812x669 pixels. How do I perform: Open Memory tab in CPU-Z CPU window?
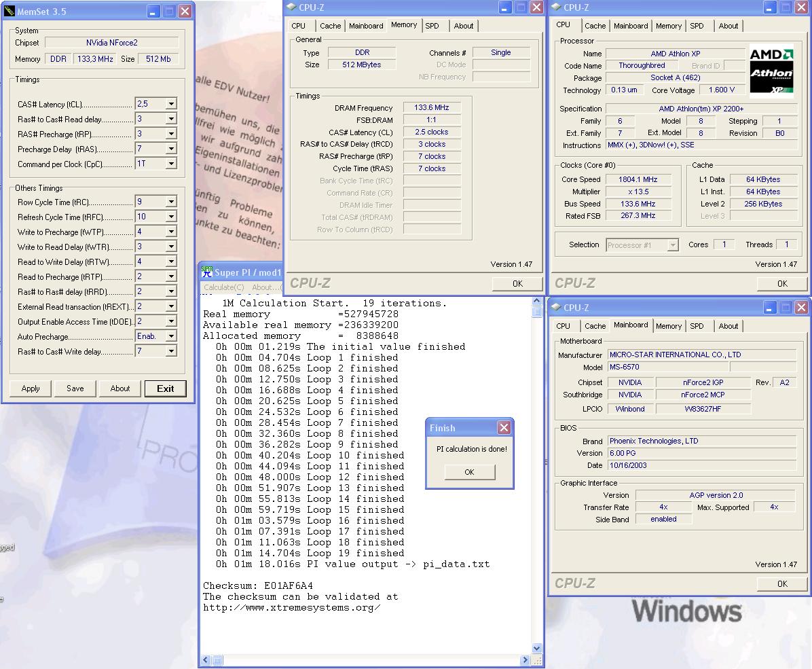[669, 26]
